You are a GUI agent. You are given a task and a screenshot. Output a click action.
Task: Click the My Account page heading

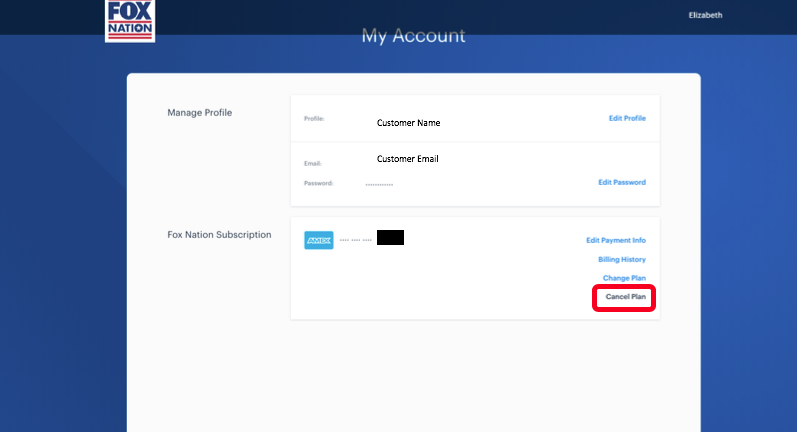coord(413,36)
